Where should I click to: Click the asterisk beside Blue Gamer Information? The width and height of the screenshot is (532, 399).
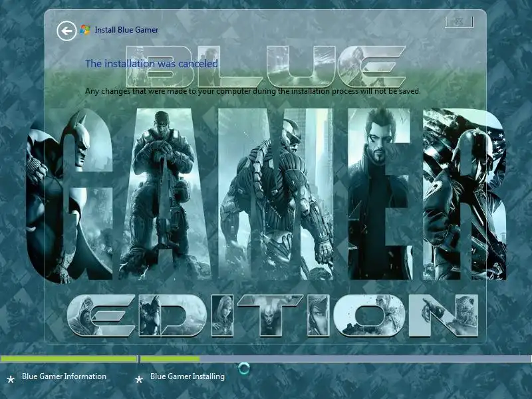coord(11,379)
